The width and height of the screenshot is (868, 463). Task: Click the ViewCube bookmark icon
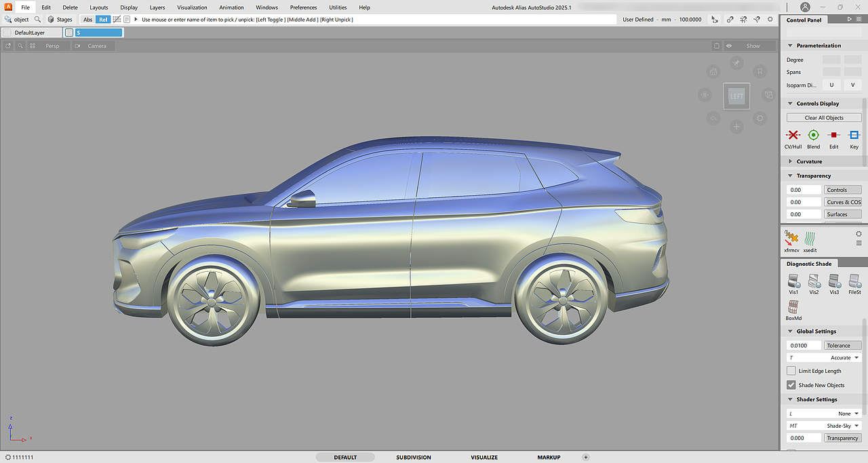coord(760,71)
